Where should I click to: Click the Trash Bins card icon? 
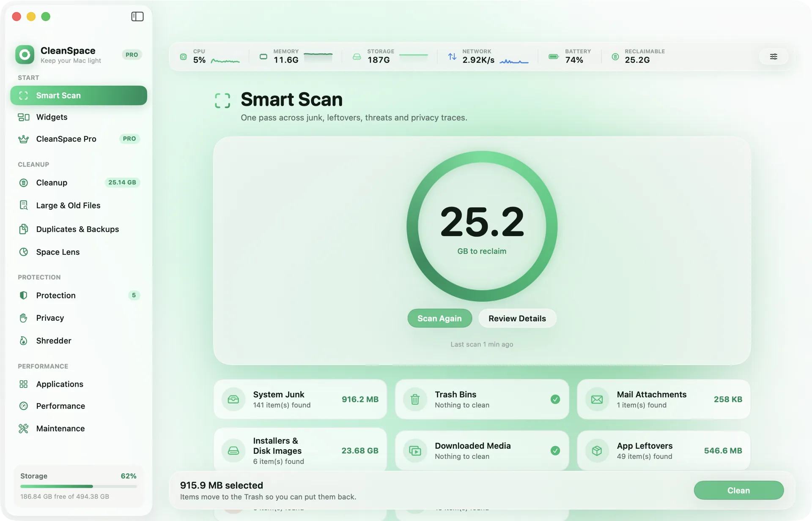pyautogui.click(x=415, y=399)
